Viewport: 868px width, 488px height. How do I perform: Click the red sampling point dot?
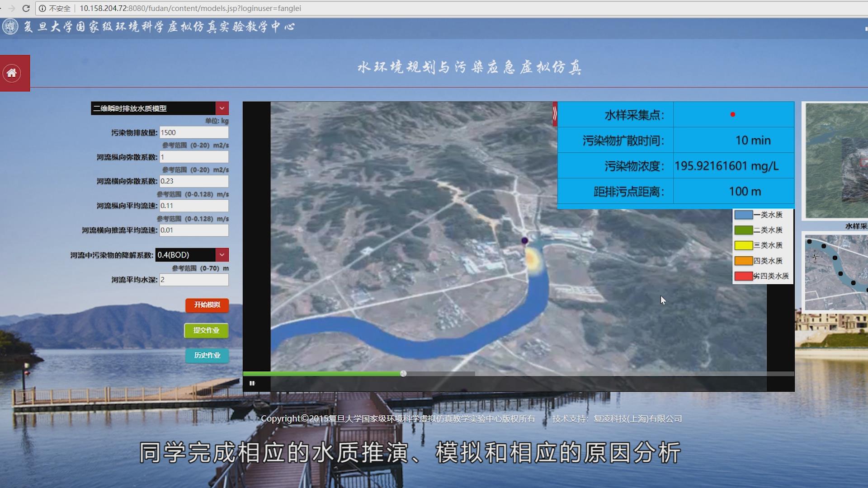point(732,115)
